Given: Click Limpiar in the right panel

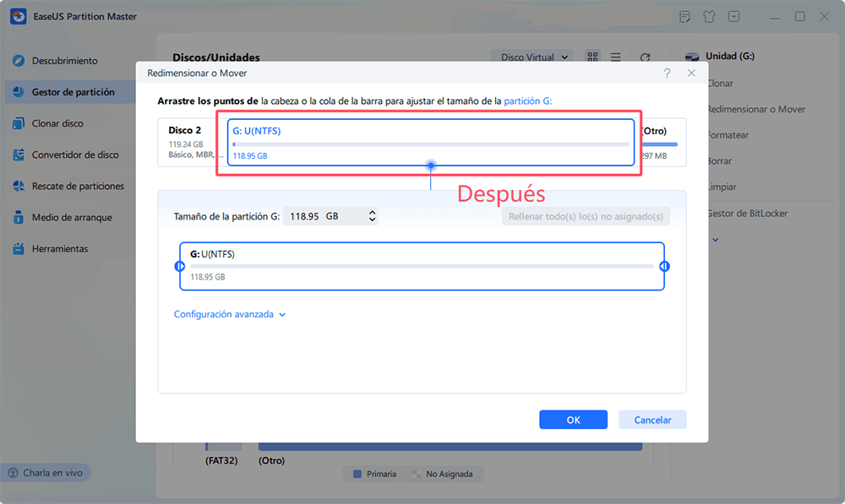Looking at the screenshot, I should [722, 187].
